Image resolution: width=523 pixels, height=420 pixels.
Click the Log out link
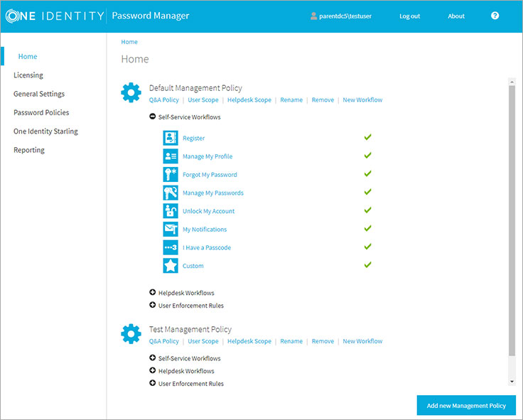pos(409,16)
